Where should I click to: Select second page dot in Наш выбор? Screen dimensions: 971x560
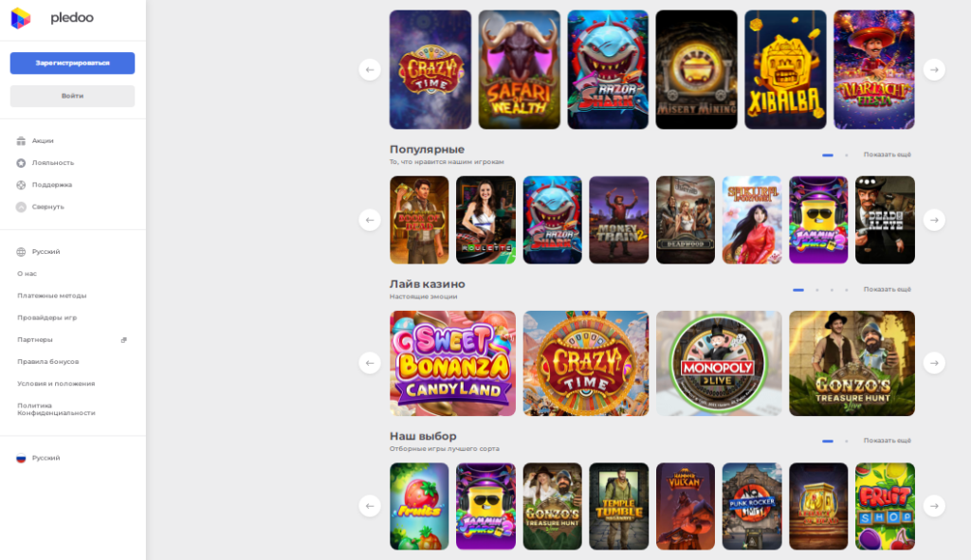coord(847,442)
